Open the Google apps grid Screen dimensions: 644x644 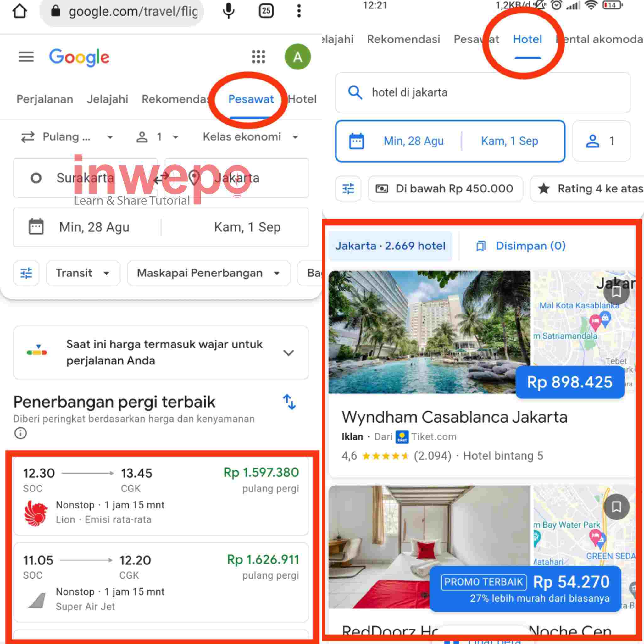258,57
